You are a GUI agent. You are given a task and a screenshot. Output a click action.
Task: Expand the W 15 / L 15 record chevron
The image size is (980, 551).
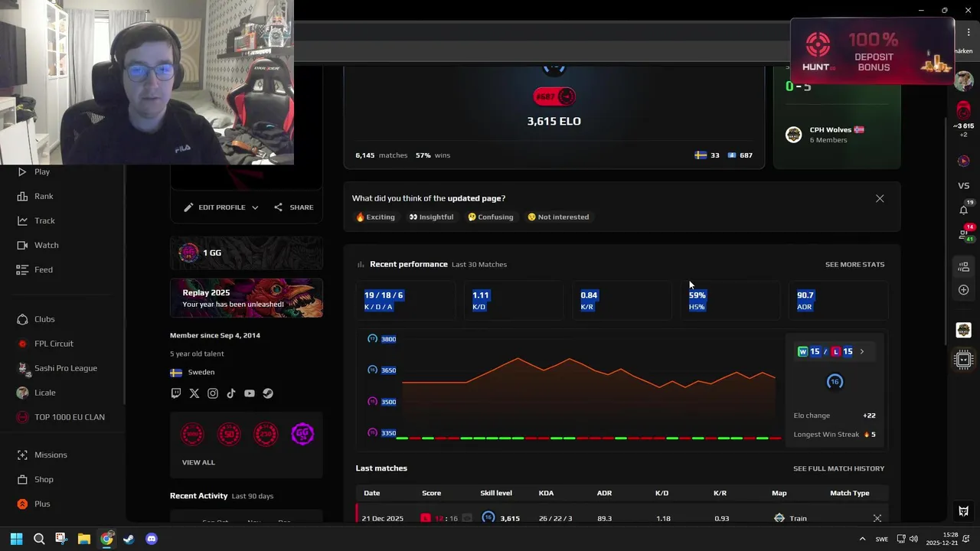tap(862, 352)
